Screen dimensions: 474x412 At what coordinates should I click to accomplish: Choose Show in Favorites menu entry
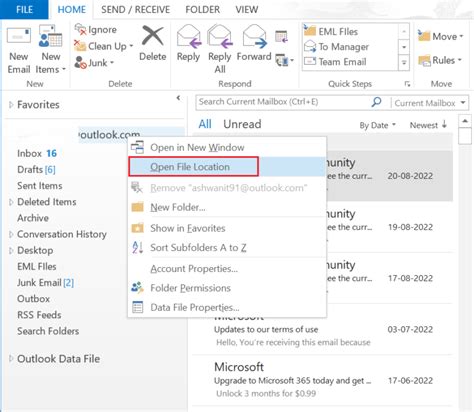[x=227, y=228]
